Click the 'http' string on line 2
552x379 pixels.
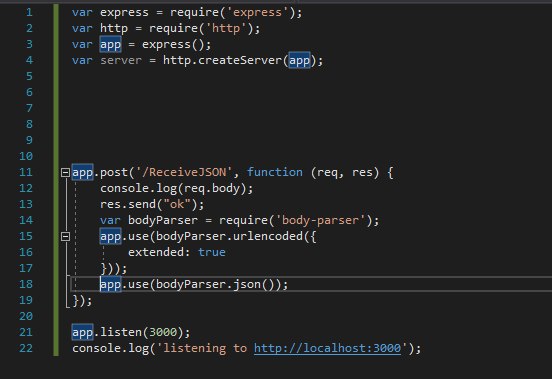pyautogui.click(x=226, y=28)
